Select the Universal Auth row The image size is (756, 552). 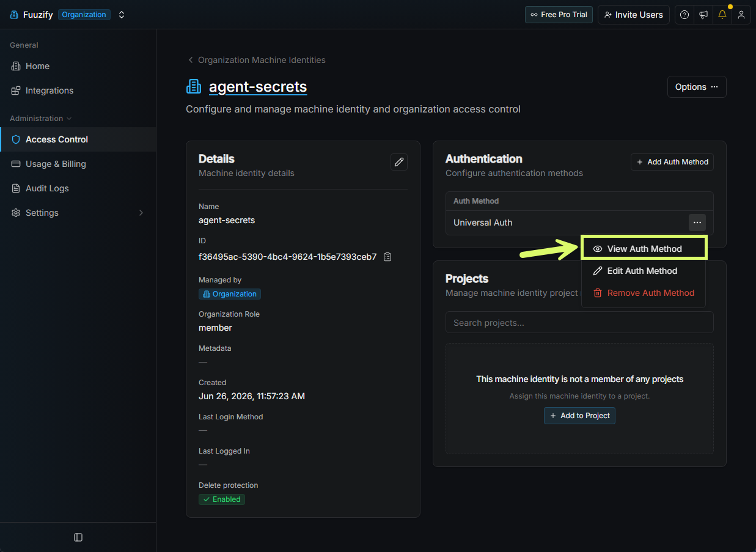pos(579,223)
